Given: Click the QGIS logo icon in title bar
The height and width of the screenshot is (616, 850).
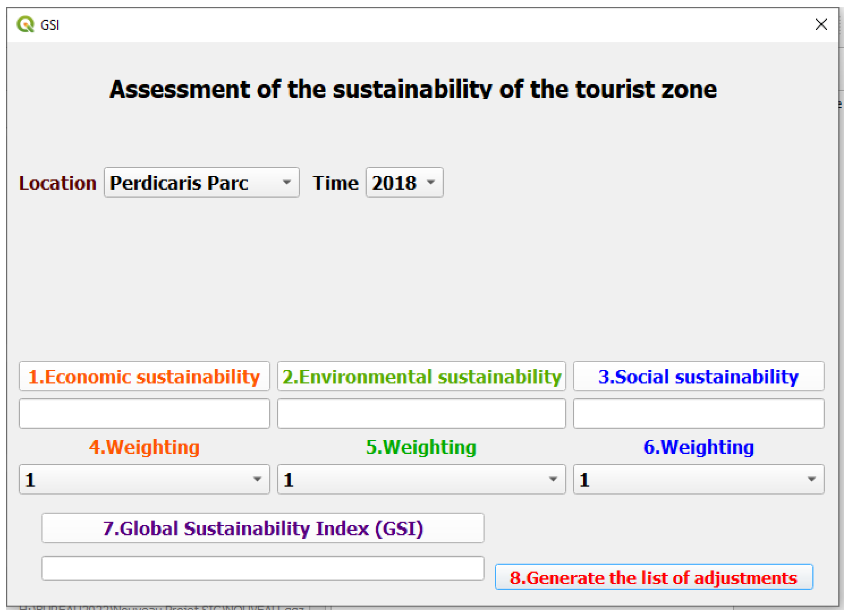Looking at the screenshot, I should pyautogui.click(x=25, y=24).
